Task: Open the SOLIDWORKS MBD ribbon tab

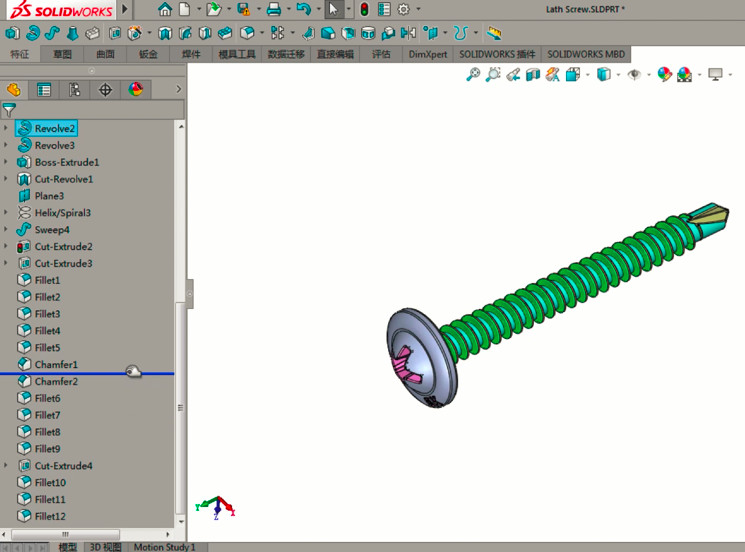Action: point(586,54)
